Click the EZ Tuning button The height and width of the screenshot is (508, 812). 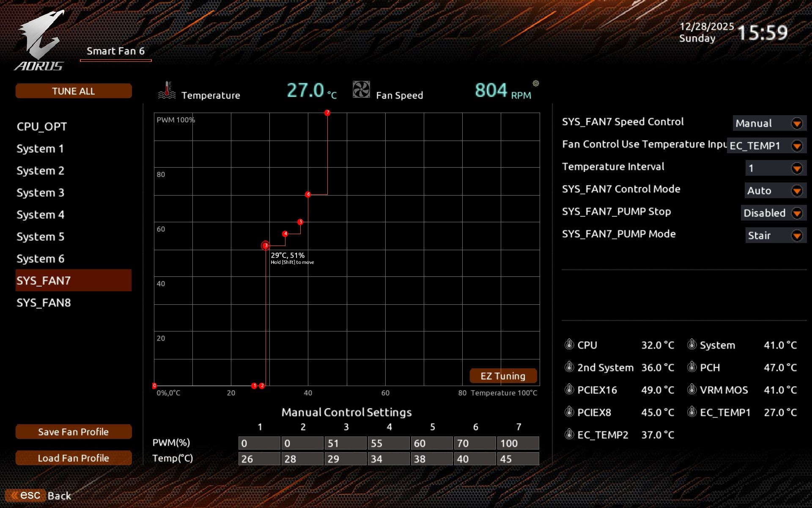tap(503, 376)
